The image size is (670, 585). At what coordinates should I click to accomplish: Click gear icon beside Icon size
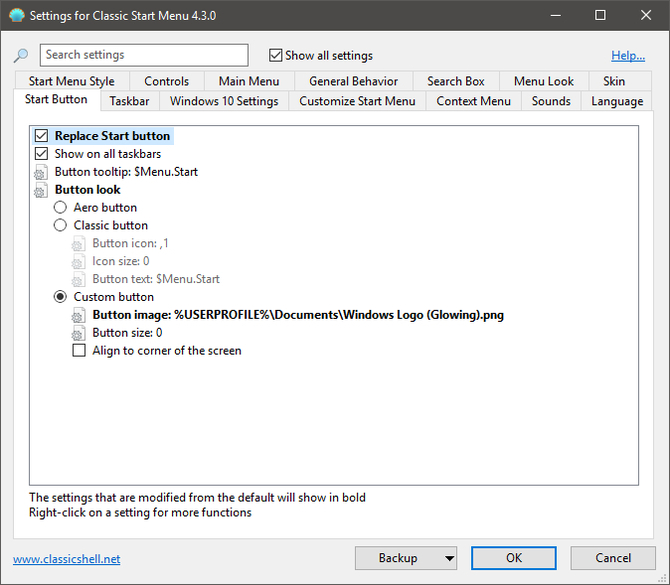(78, 261)
